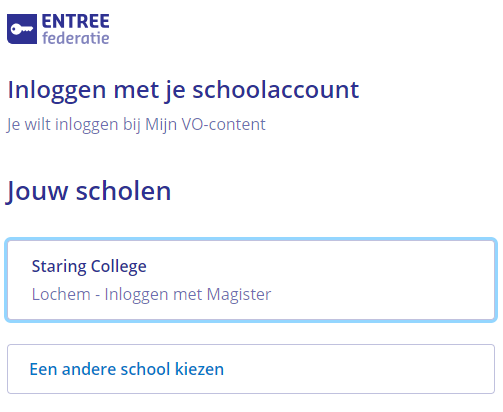Click the word 'Lochem' in the school card
This screenshot has height=412, width=503.
61,294
